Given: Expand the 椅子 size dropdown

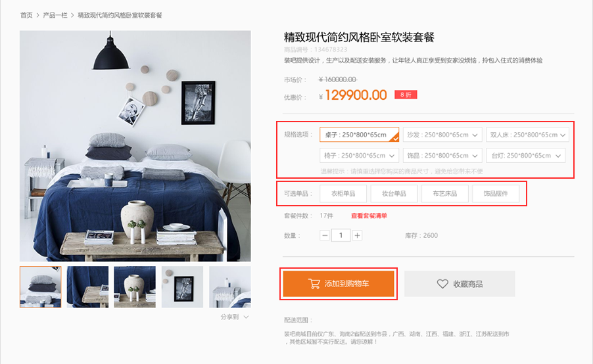Looking at the screenshot, I should point(359,155).
